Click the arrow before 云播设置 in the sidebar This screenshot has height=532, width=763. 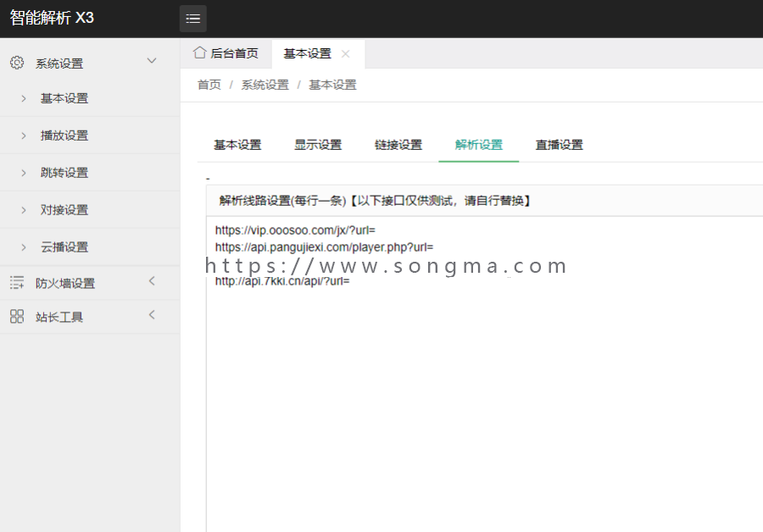coord(24,247)
